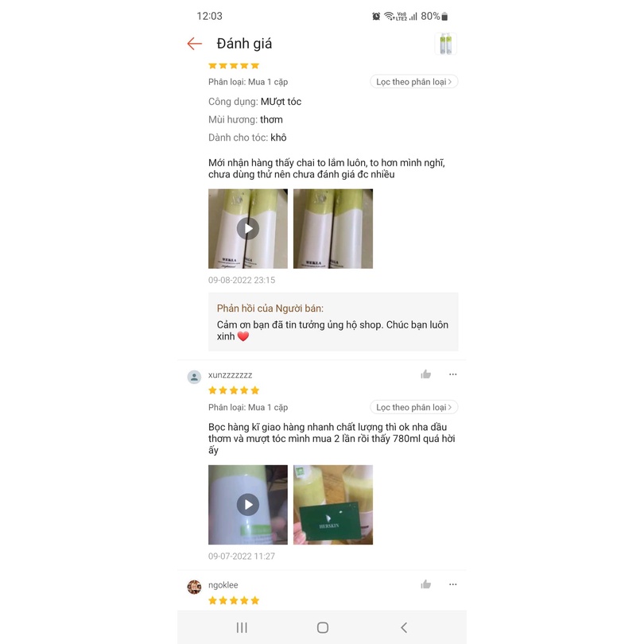Tap the Android navigation back chevron
This screenshot has width=644, height=644.
[404, 627]
